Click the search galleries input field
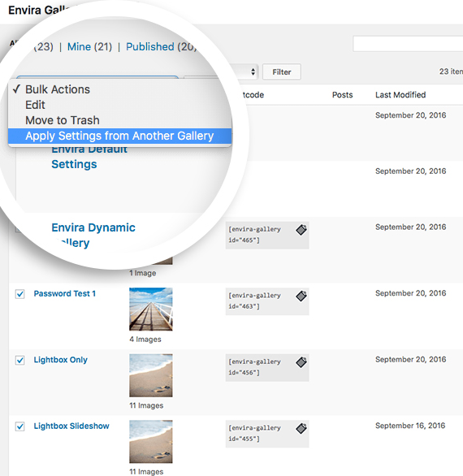The height and width of the screenshot is (476, 463). click(x=408, y=44)
